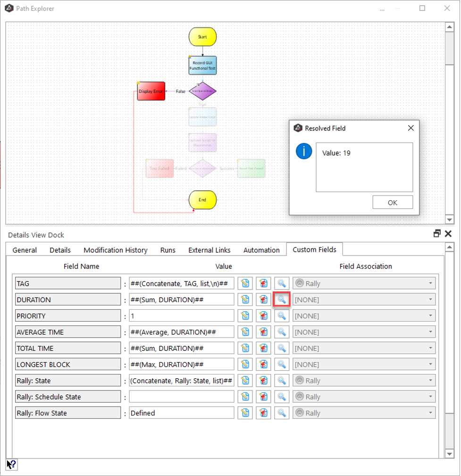Open the Automation tab
461x476 pixels.
261,250
